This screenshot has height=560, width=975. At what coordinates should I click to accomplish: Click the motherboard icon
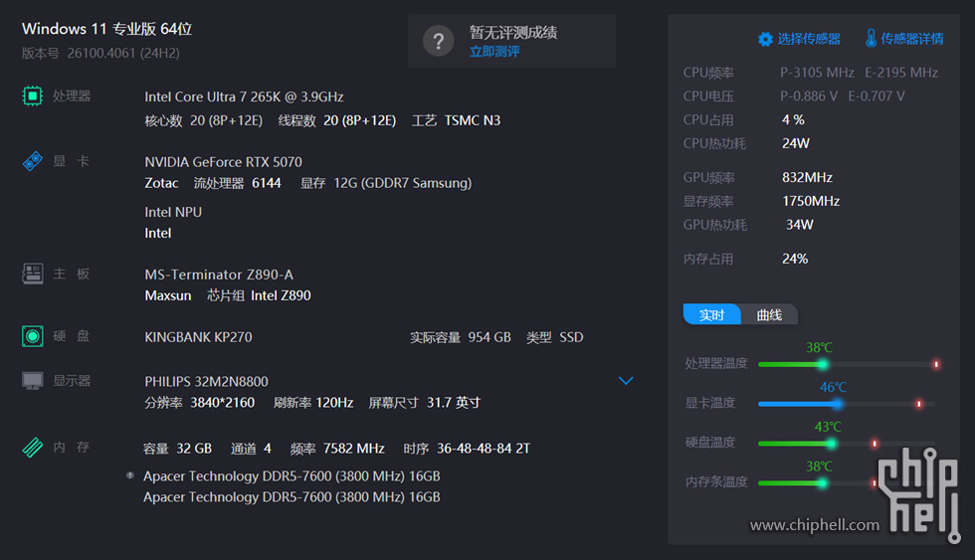coord(32,274)
